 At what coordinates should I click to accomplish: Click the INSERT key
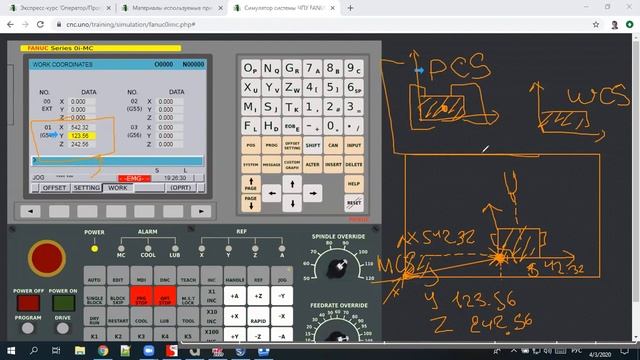tap(333, 164)
